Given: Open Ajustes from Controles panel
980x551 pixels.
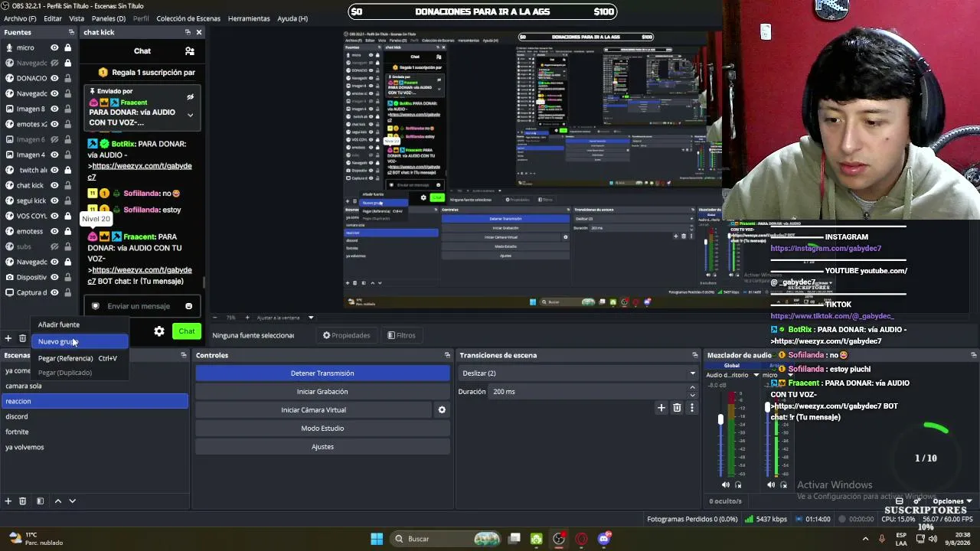Looking at the screenshot, I should [322, 447].
